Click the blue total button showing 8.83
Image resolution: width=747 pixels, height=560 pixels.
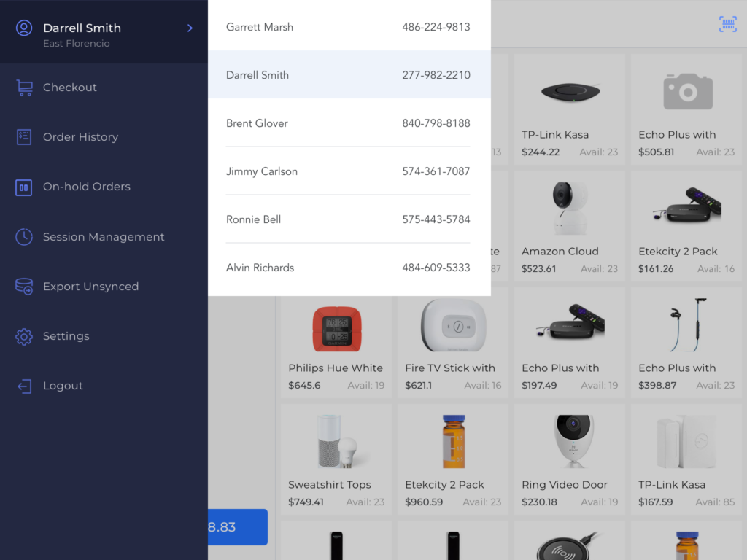pyautogui.click(x=238, y=527)
